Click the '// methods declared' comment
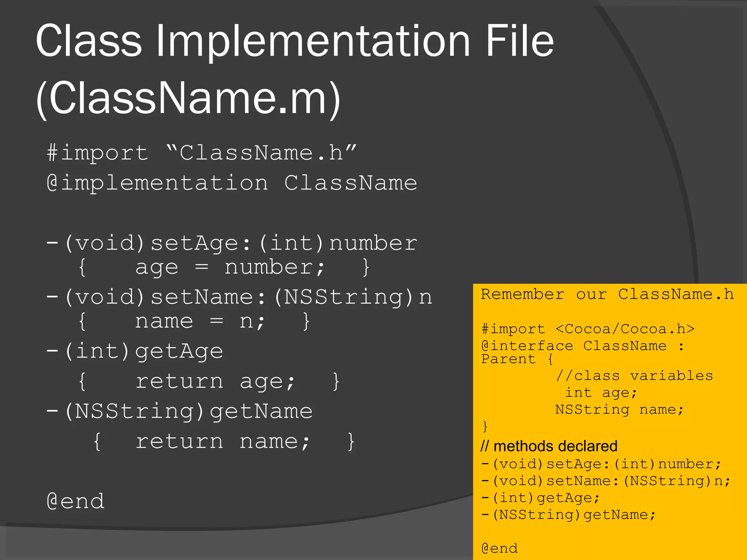 coord(549,446)
